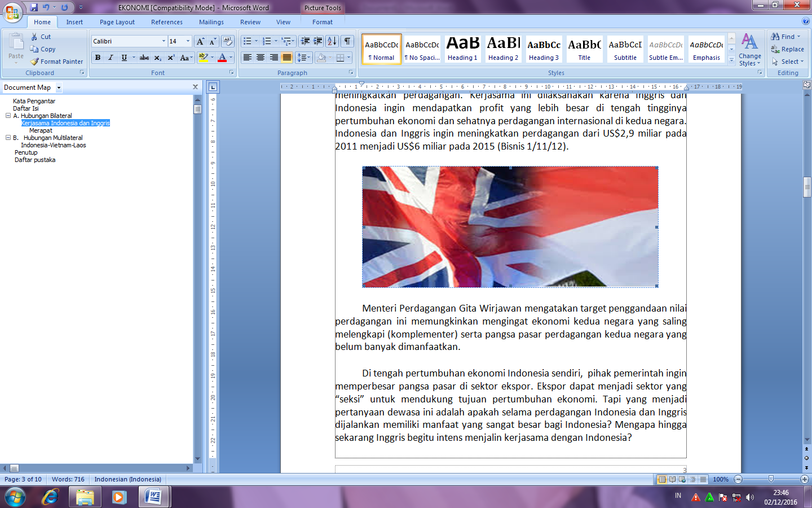The width and height of the screenshot is (812, 508).
Task: Apply Strikethrough formatting
Action: (x=144, y=58)
